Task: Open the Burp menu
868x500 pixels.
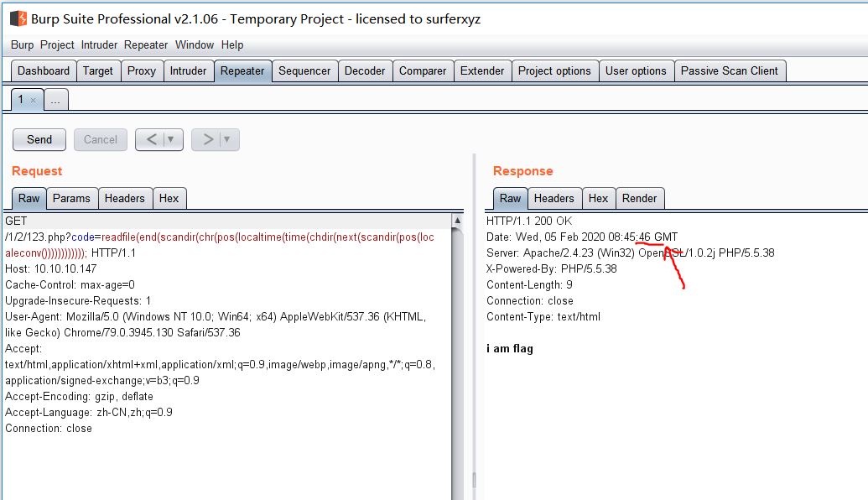Action: click(22, 44)
